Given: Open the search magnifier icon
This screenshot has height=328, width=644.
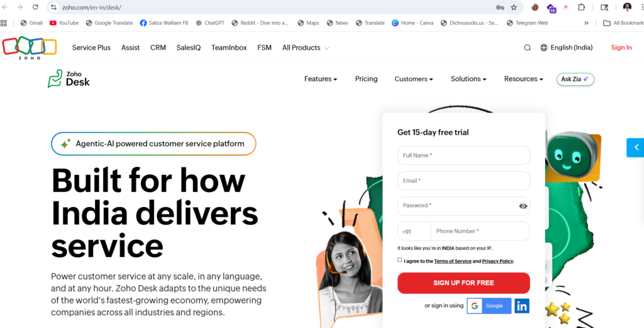Looking at the screenshot, I should (x=528, y=48).
